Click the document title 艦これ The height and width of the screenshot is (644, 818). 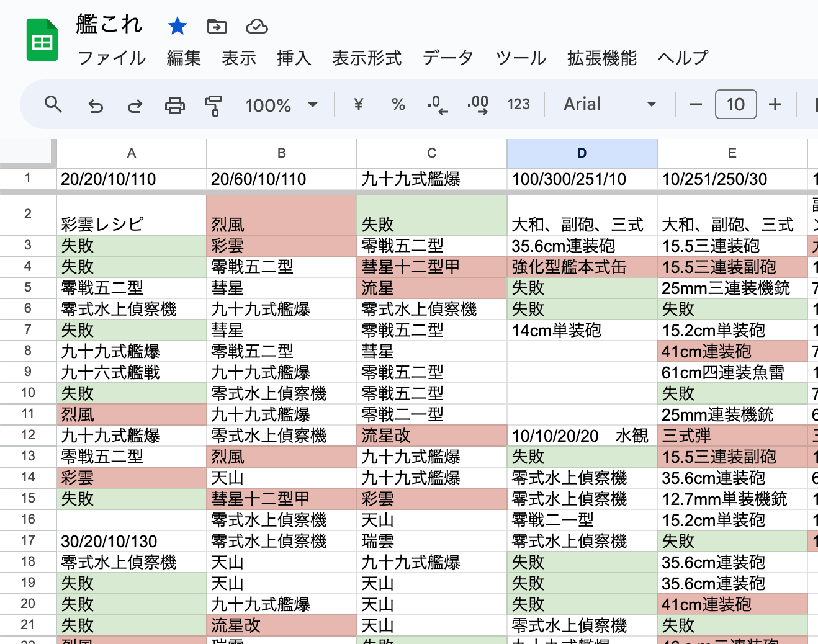(x=109, y=25)
